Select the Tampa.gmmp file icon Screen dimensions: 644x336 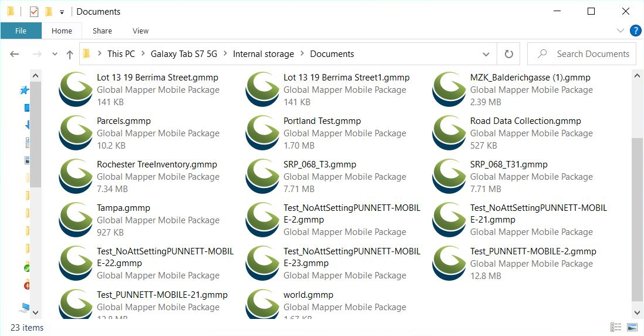76,220
